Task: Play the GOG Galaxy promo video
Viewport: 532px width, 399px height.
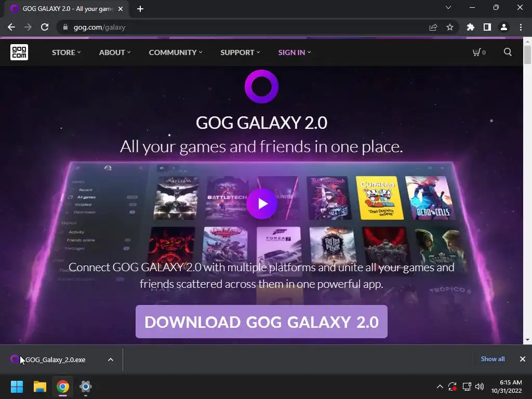Action: 262,204
